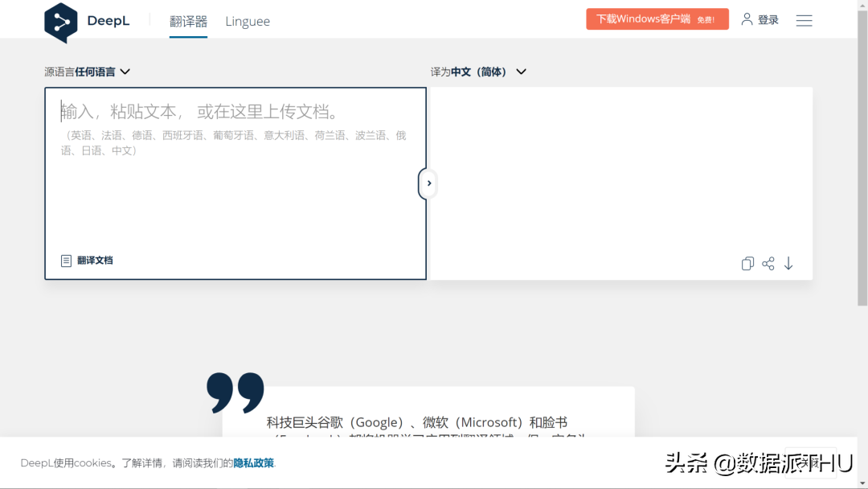
Task: Expand the source language dropdown 任何语言
Action: [102, 72]
